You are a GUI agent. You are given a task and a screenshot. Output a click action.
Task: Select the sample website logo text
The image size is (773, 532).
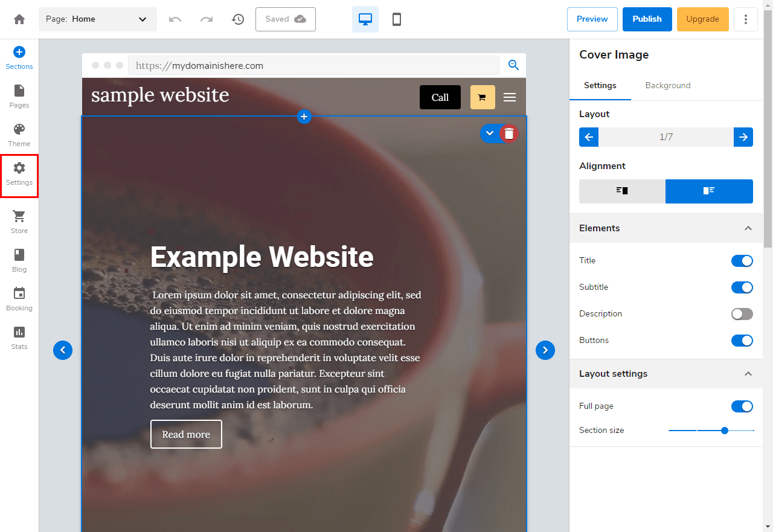[x=160, y=95]
